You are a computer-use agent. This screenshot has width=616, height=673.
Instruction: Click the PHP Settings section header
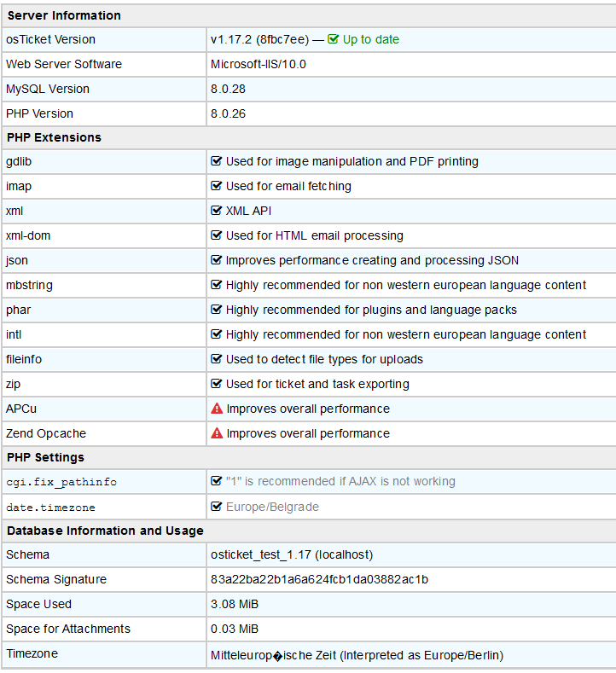click(45, 457)
